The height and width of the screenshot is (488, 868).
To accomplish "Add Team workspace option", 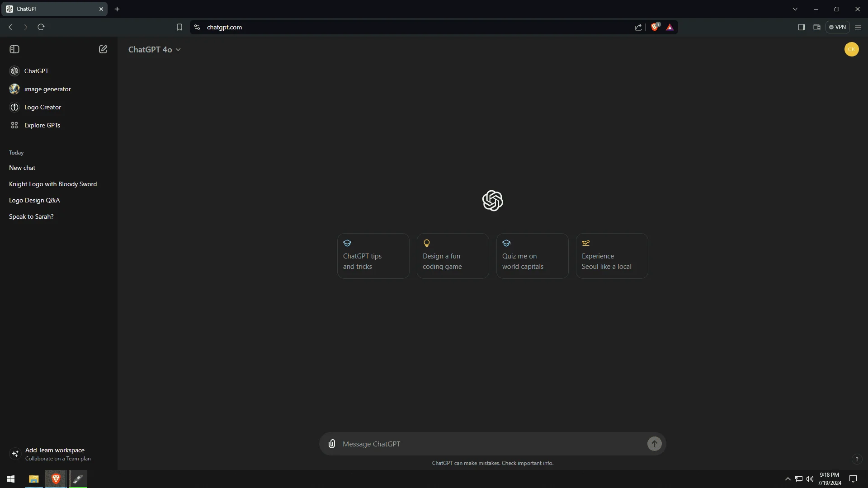I will tap(59, 454).
